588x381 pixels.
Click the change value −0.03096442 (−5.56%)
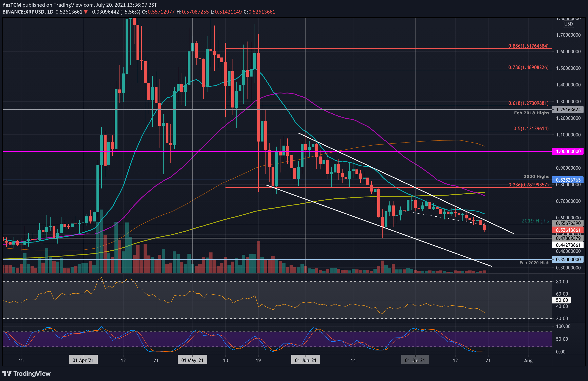pyautogui.click(x=115, y=12)
